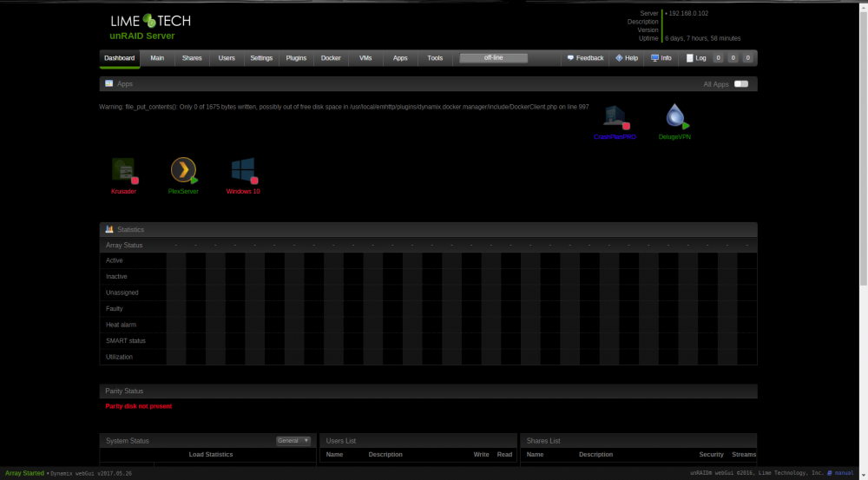Click the Apps panel header icon
The width and height of the screenshot is (868, 480).
coord(109,83)
